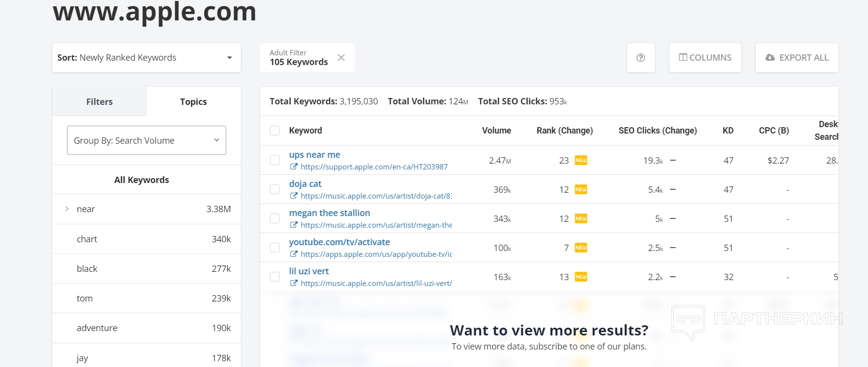This screenshot has height=367, width=868.
Task: Remove the Adult Filter with X icon
Action: click(341, 58)
